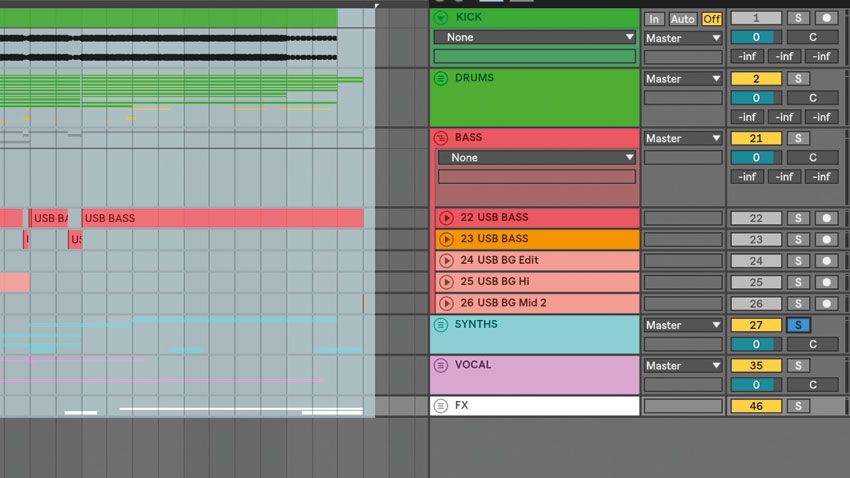This screenshot has height=478, width=850.
Task: Arm track 25 for recording
Action: (826, 282)
